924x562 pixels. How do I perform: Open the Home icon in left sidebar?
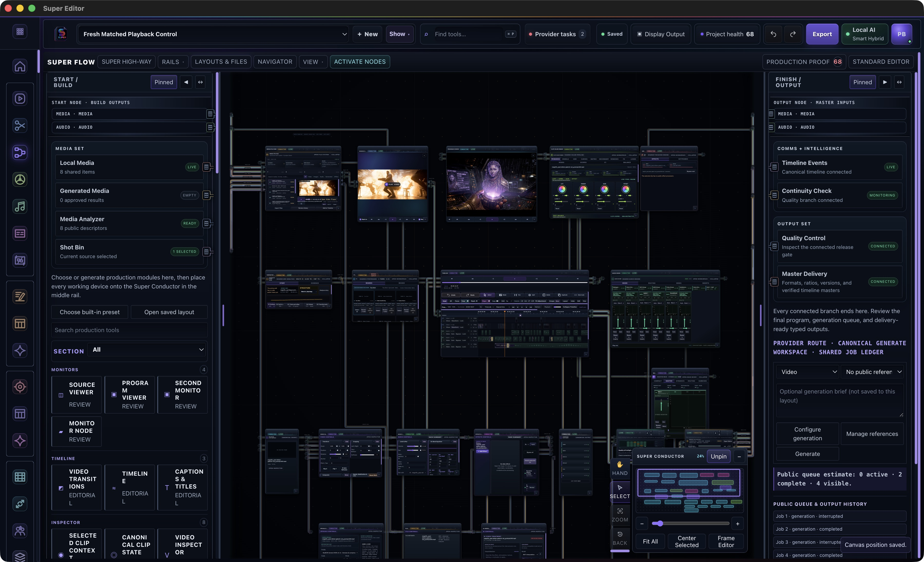point(20,66)
